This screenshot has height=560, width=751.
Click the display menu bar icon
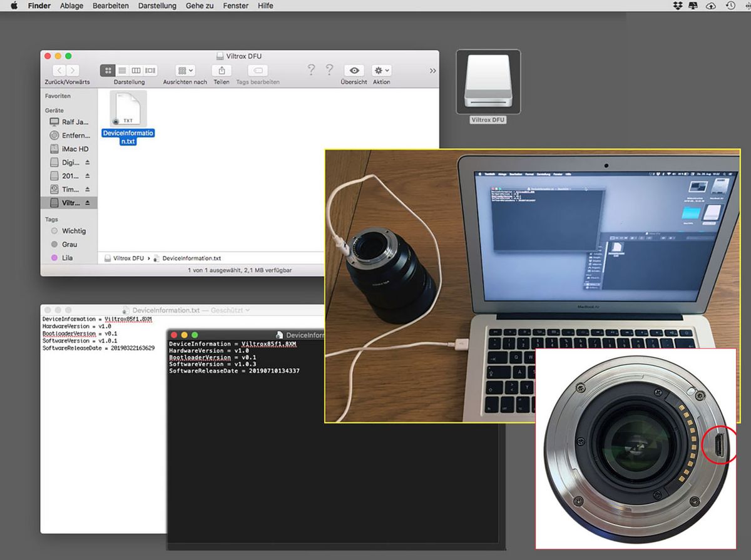[693, 6]
